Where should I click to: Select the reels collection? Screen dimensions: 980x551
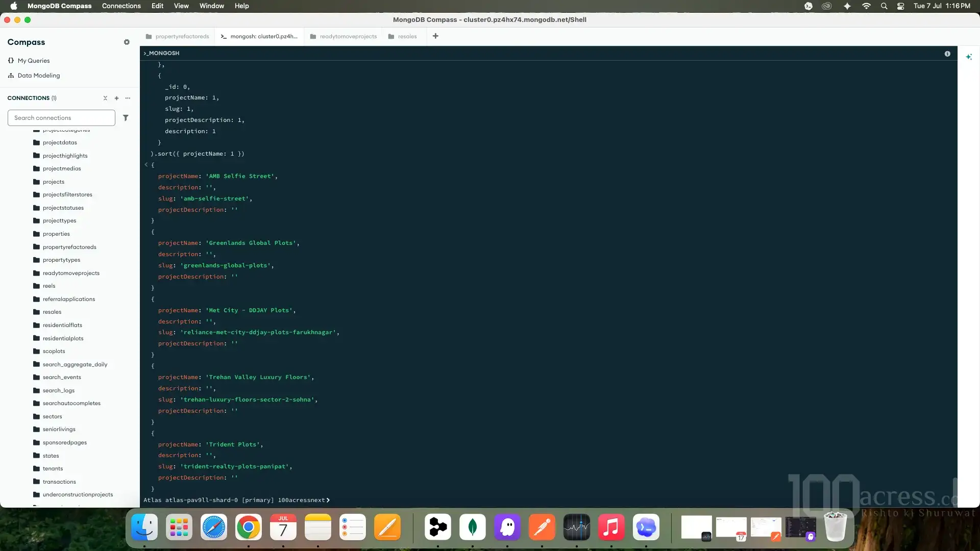(x=49, y=286)
